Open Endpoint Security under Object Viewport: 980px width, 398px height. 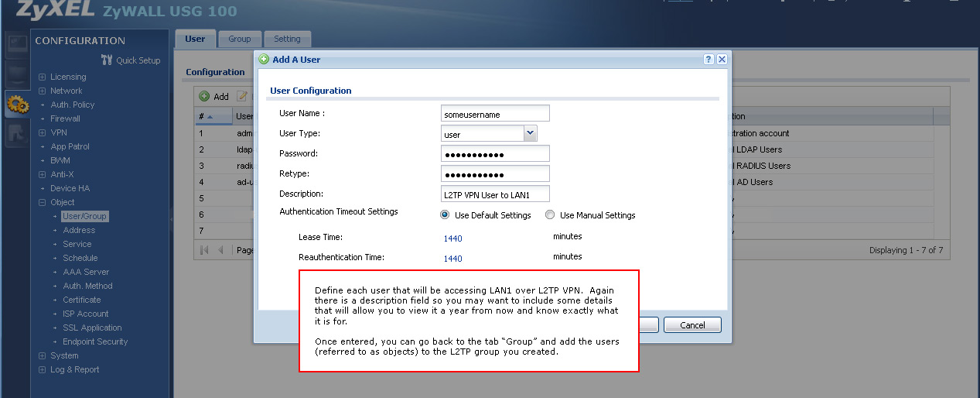tap(95, 341)
